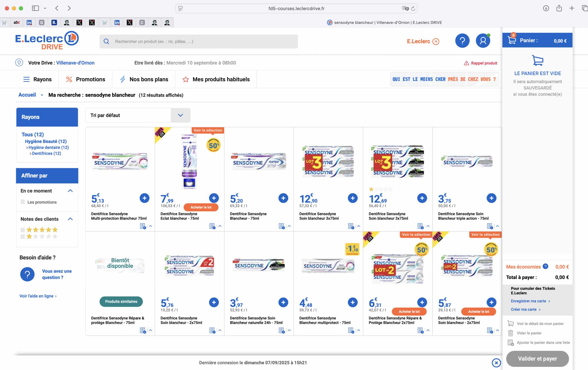
Task: Collapse the Notes des clients section
Action: (x=70, y=219)
